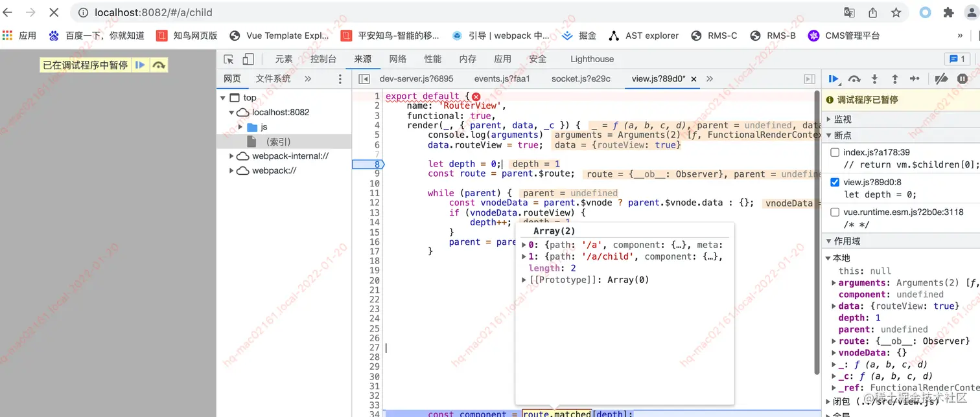This screenshot has width=980, height=417.
Task: Open the 掘金 bookmark
Action: point(579,36)
